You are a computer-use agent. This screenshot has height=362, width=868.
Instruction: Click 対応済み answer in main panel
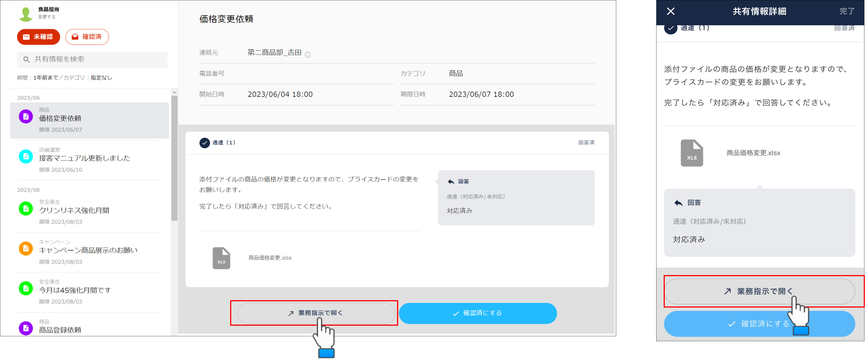459,211
